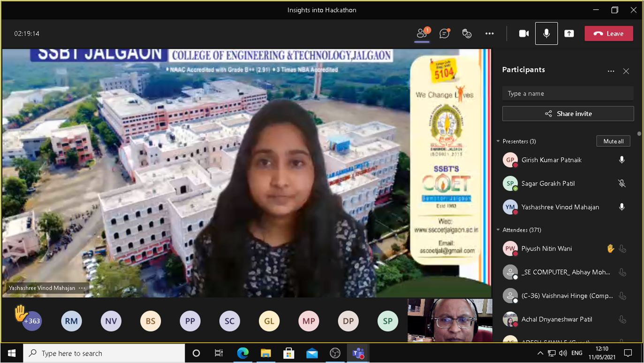Click the meeting timer 02:19:14

[27, 34]
